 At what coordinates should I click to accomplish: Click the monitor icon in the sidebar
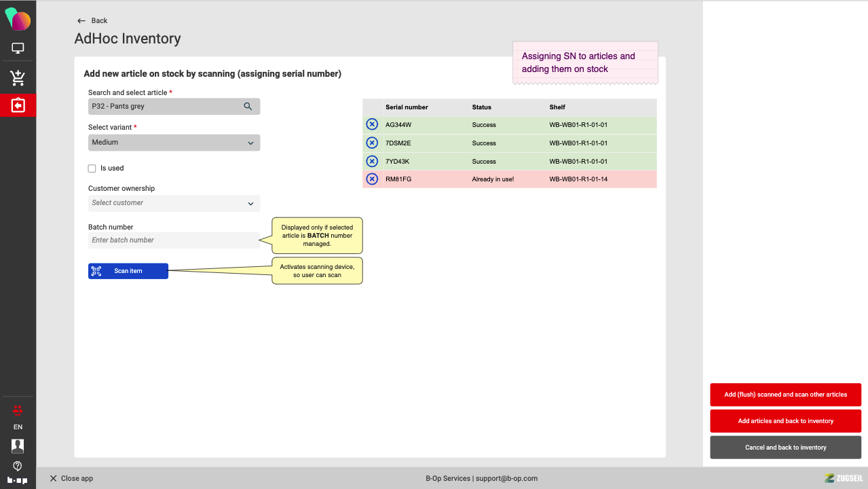click(18, 48)
